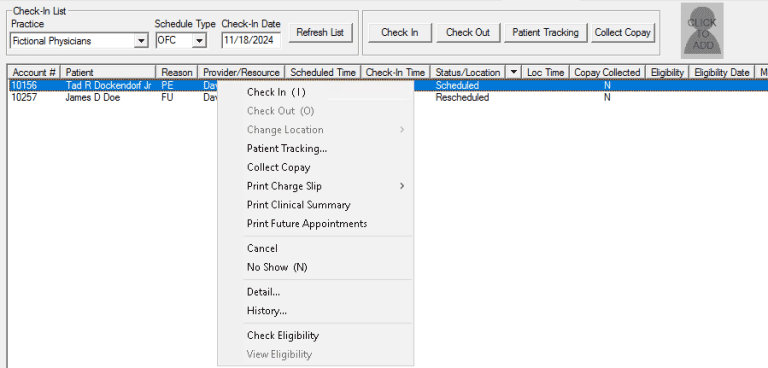
Task: Open Patient Tracking from top buttons
Action: [x=545, y=33]
